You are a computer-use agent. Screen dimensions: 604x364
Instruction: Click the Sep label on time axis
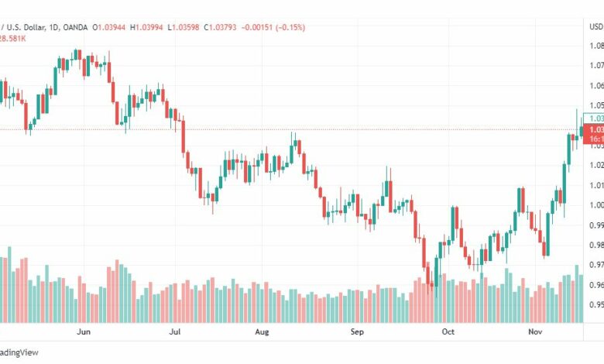(357, 331)
